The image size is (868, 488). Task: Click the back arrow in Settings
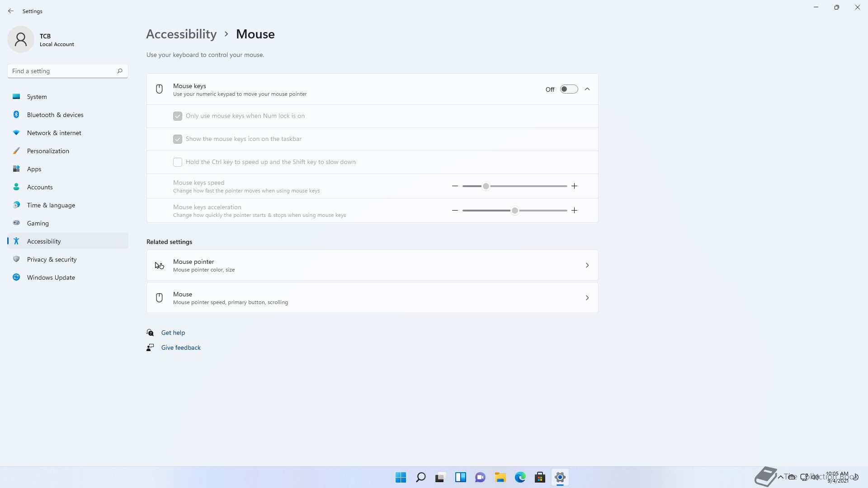point(11,11)
